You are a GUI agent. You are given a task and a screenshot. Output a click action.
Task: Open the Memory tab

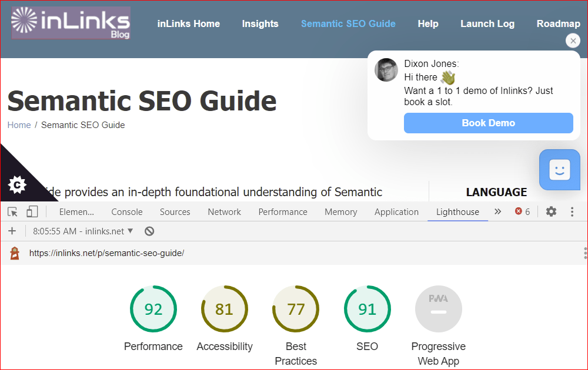pyautogui.click(x=341, y=212)
